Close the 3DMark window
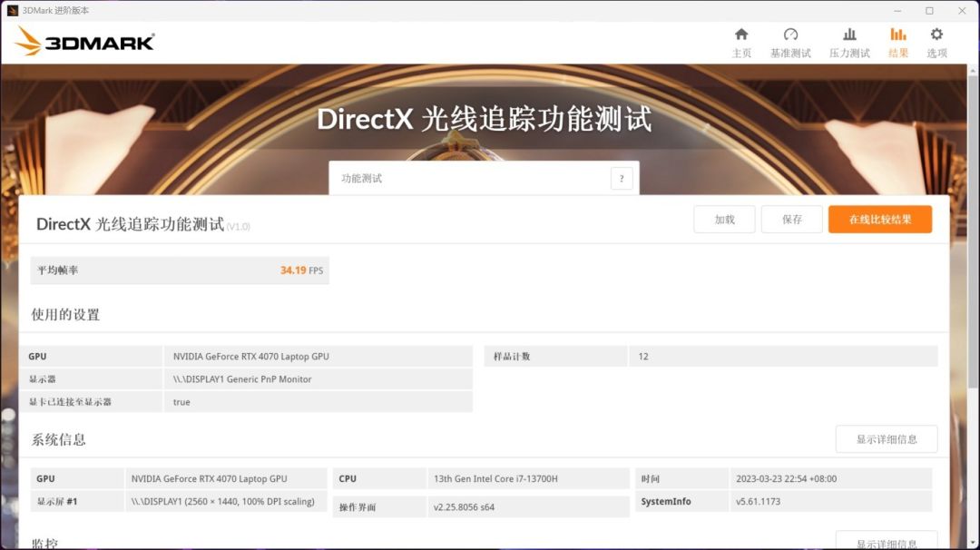The width and height of the screenshot is (980, 550). coord(962,11)
